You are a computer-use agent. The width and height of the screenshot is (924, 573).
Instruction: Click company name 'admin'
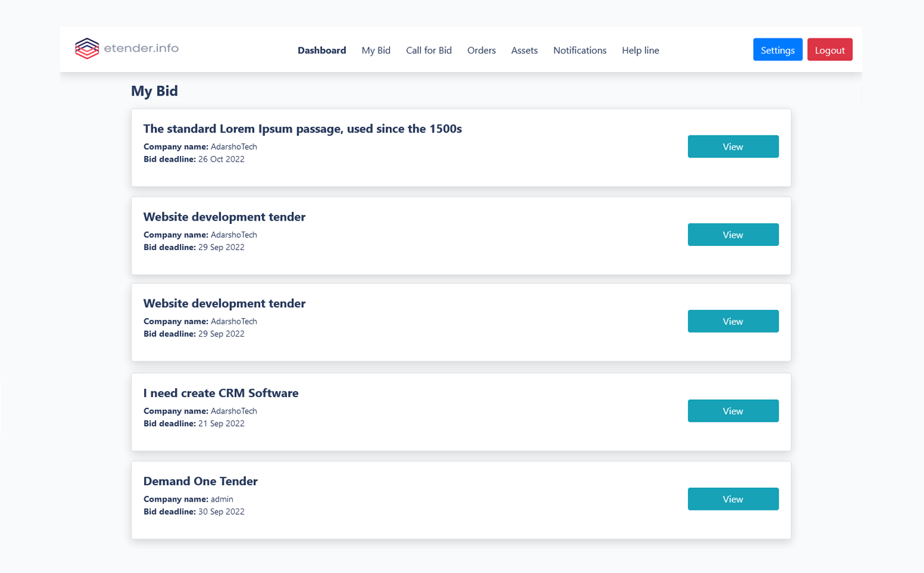pos(222,499)
